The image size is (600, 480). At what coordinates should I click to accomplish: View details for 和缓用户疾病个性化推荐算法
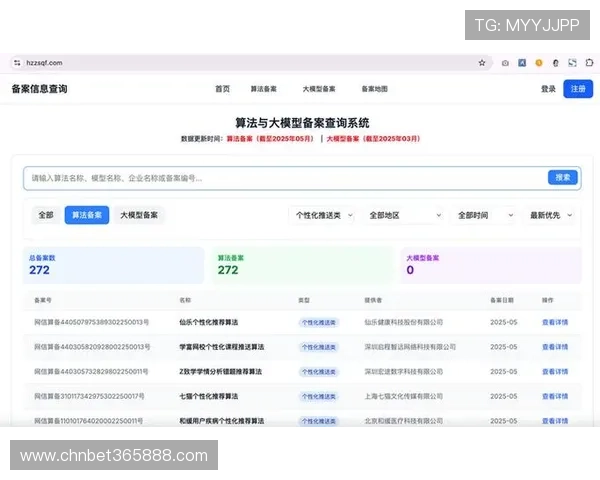point(555,421)
